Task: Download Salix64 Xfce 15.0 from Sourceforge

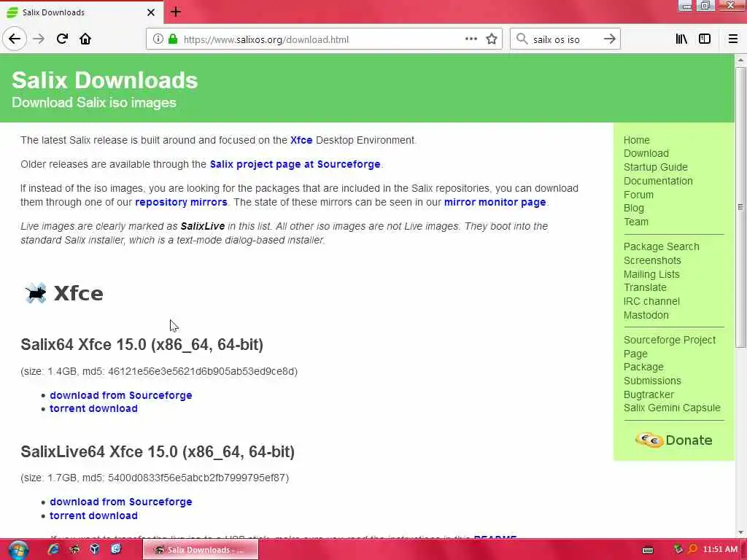Action: pos(120,395)
